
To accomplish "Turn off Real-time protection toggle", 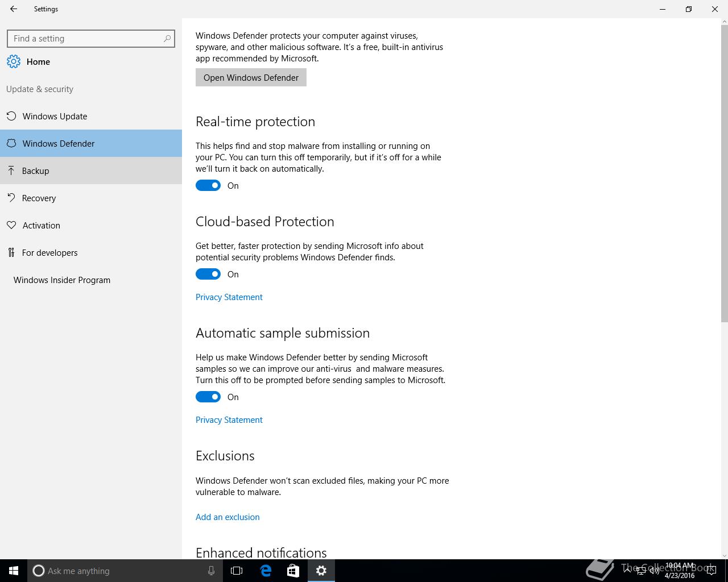I will tap(208, 185).
